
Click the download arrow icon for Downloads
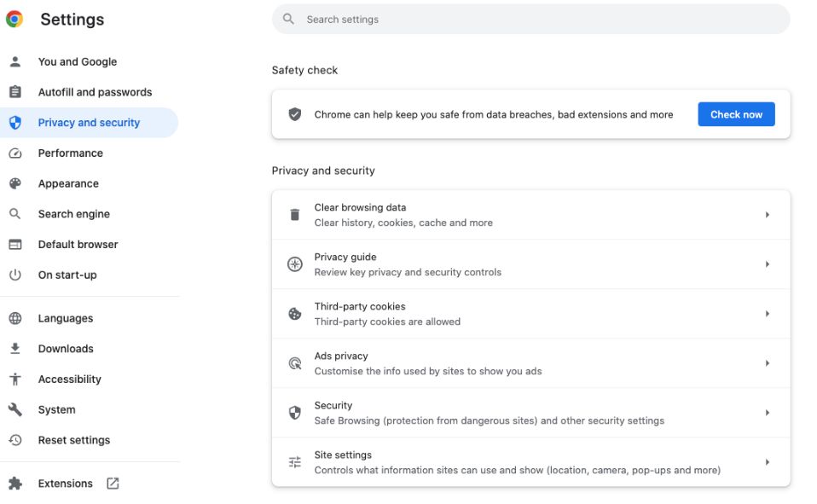[x=15, y=348]
